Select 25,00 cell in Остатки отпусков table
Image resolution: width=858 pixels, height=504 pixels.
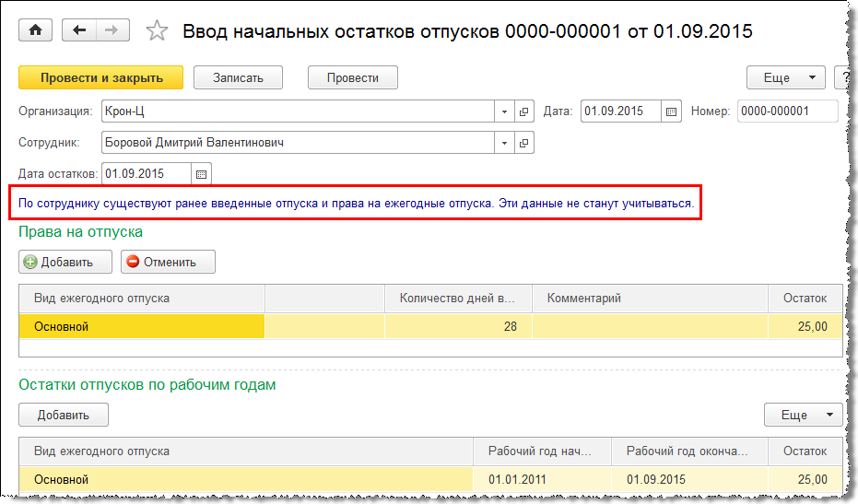[805, 479]
